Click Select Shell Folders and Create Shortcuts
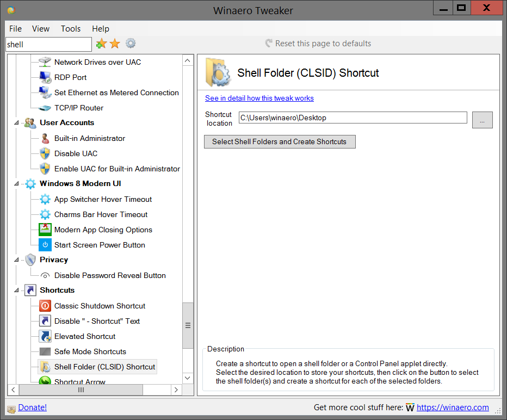The width and height of the screenshot is (507, 420). (280, 141)
